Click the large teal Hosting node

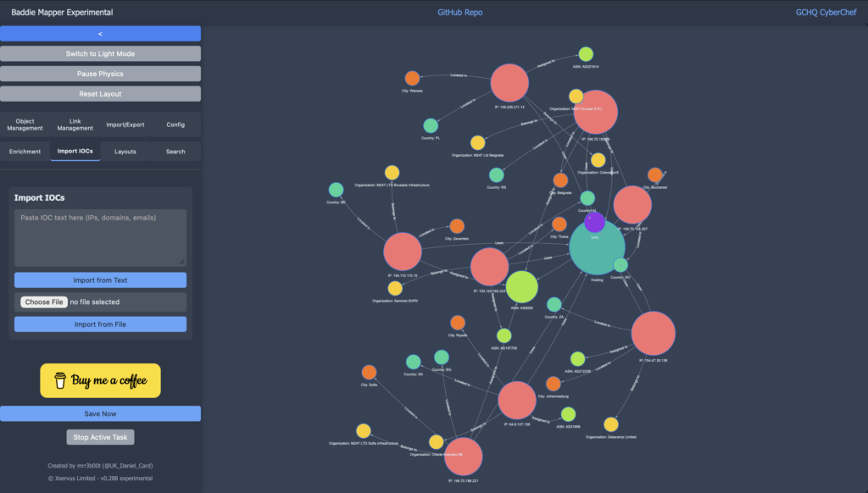(597, 249)
